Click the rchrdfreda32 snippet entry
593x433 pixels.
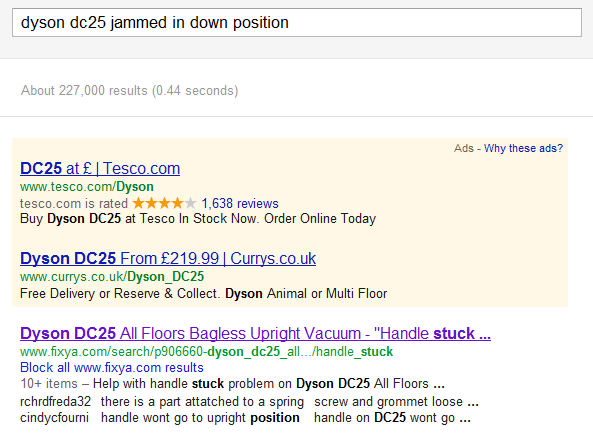click(x=56, y=401)
